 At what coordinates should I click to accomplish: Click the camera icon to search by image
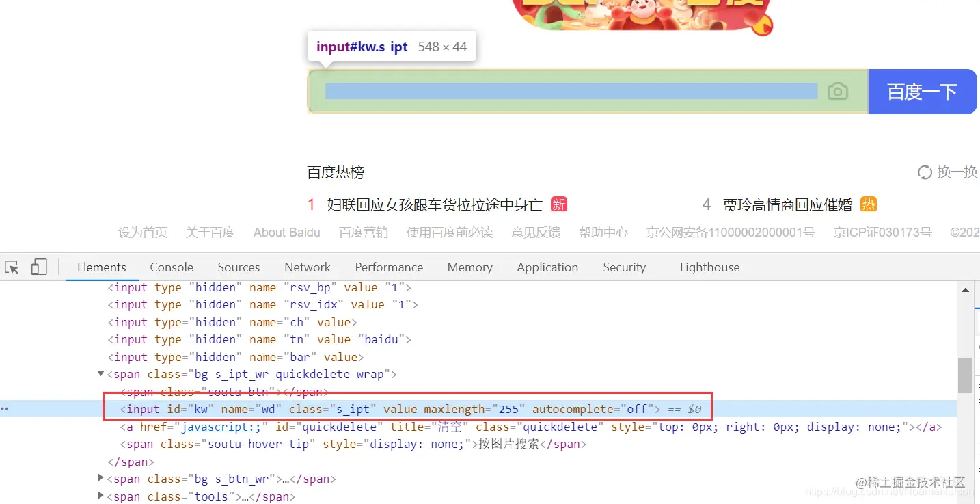(x=837, y=91)
